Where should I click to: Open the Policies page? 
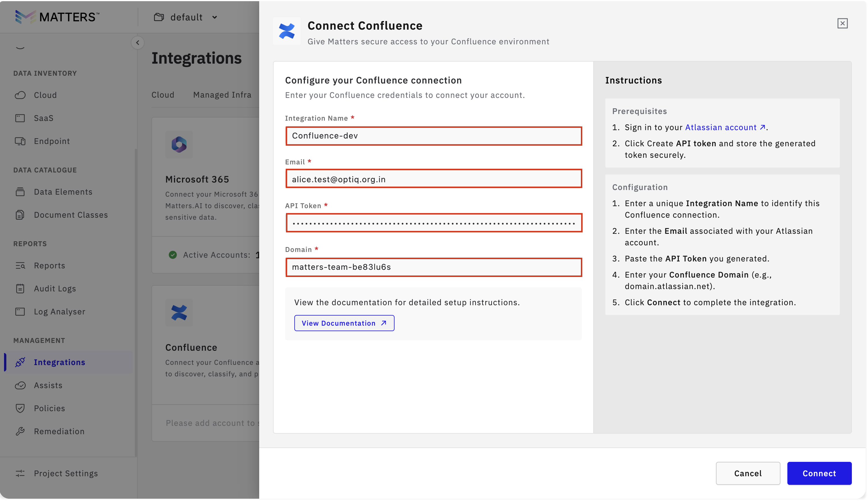point(49,408)
